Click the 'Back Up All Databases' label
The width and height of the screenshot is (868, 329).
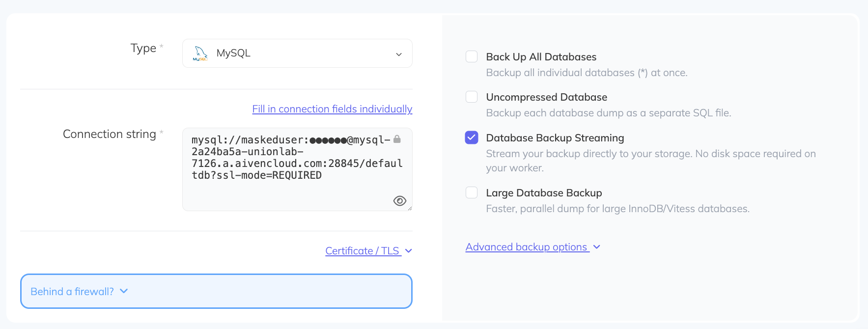(541, 57)
